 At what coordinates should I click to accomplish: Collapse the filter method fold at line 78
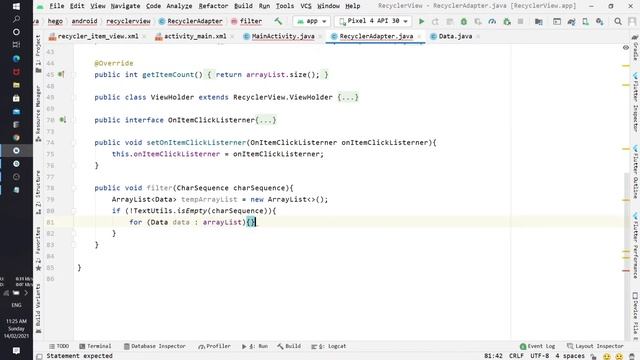click(74, 188)
